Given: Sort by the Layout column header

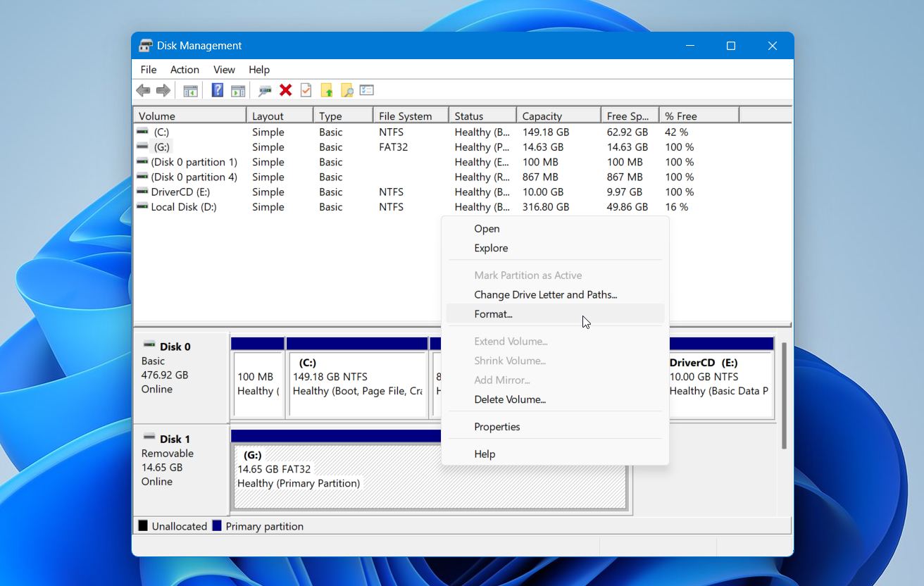Looking at the screenshot, I should pyautogui.click(x=280, y=116).
